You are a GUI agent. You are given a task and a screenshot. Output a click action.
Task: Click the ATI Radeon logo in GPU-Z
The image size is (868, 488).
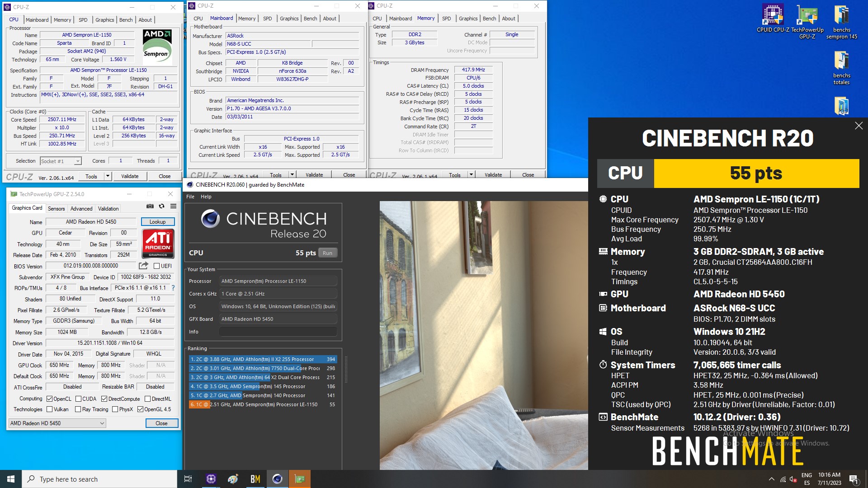point(158,244)
